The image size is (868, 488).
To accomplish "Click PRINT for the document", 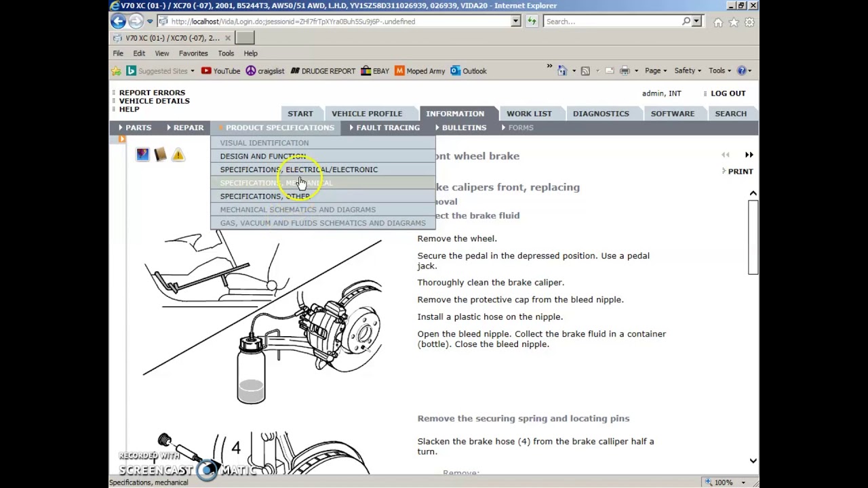I will [741, 171].
